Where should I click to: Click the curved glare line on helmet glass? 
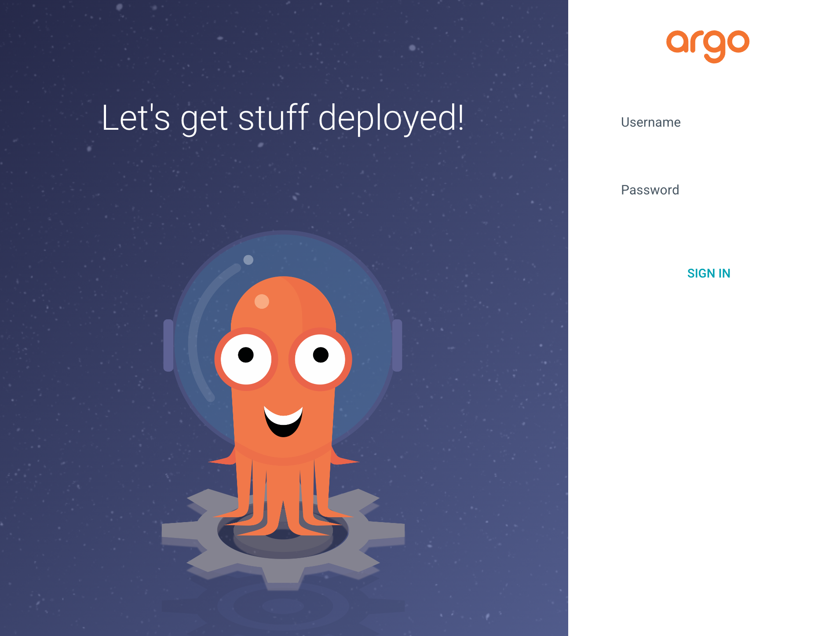pos(207,330)
